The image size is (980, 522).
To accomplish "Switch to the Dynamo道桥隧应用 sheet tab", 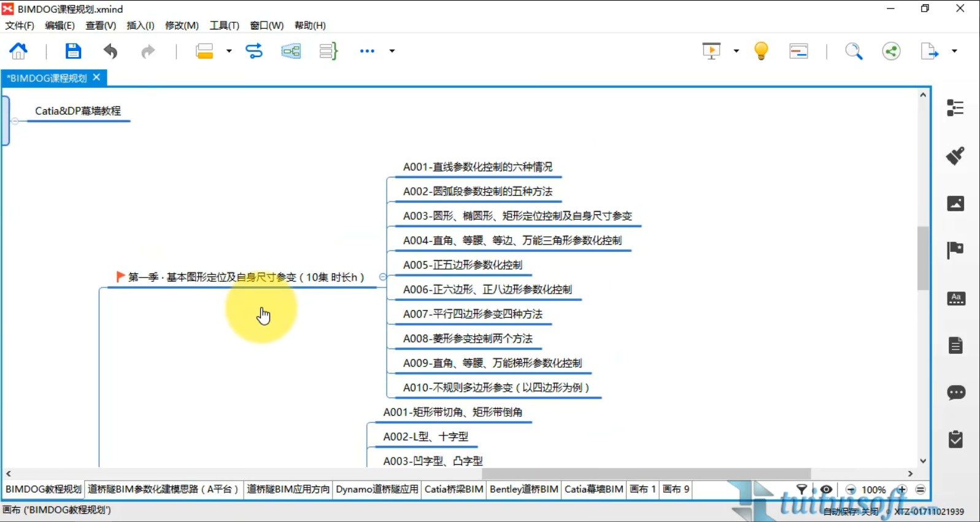I will coord(377,489).
